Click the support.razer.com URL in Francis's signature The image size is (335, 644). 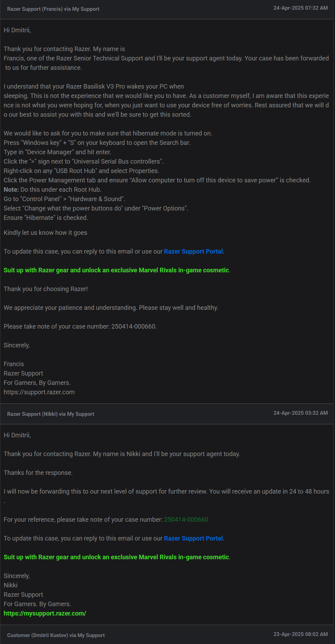(x=39, y=392)
